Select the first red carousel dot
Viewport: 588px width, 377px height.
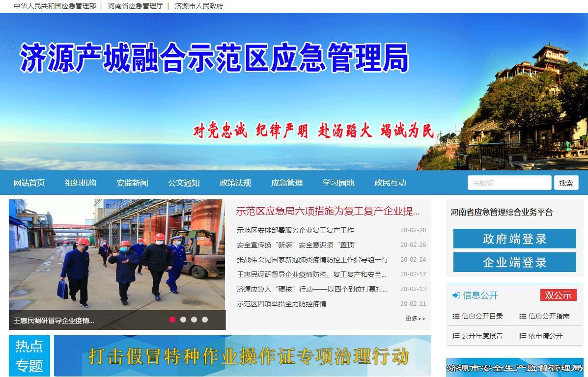(172, 320)
